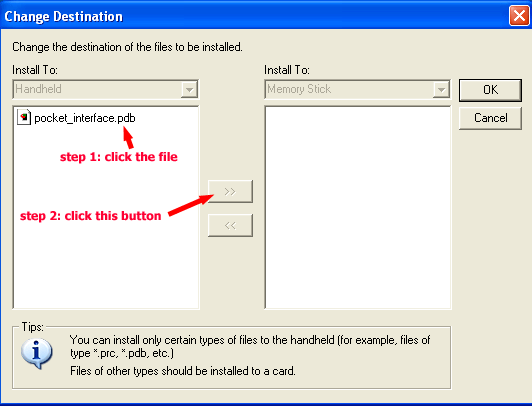The width and height of the screenshot is (532, 406).
Task: Click the pocket_interface.pdb file name
Action: (x=85, y=118)
